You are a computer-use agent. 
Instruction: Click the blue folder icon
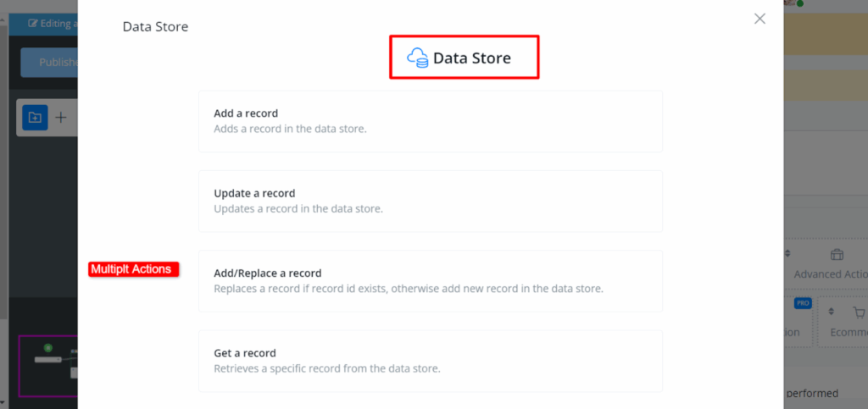tap(35, 118)
